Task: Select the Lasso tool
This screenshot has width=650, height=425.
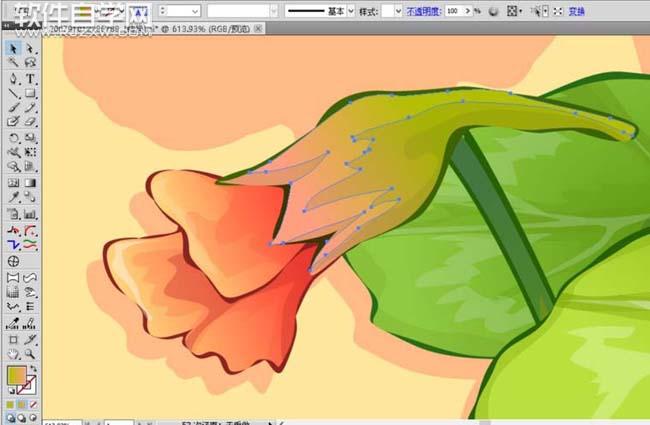Action: [31, 63]
